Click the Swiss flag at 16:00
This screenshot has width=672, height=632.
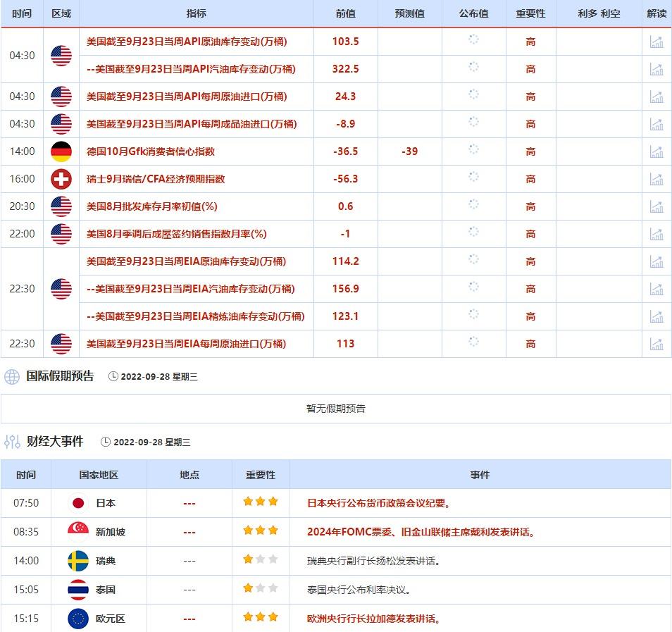click(61, 179)
